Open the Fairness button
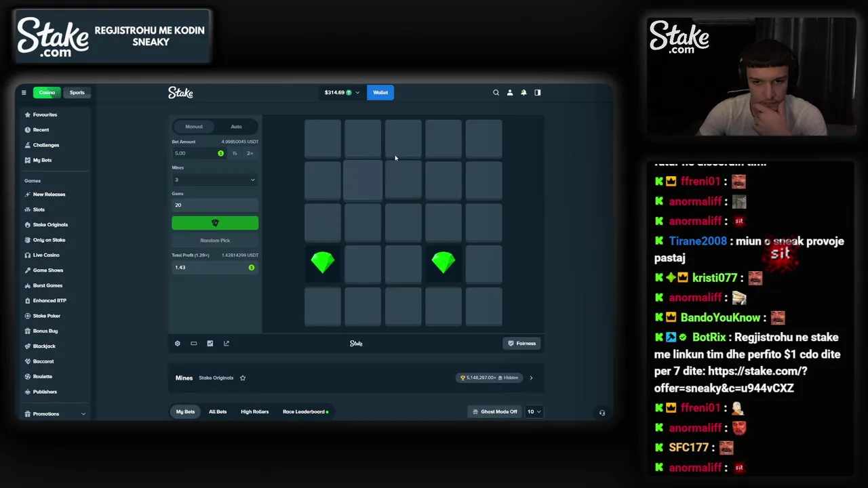The width and height of the screenshot is (868, 488). [x=522, y=343]
